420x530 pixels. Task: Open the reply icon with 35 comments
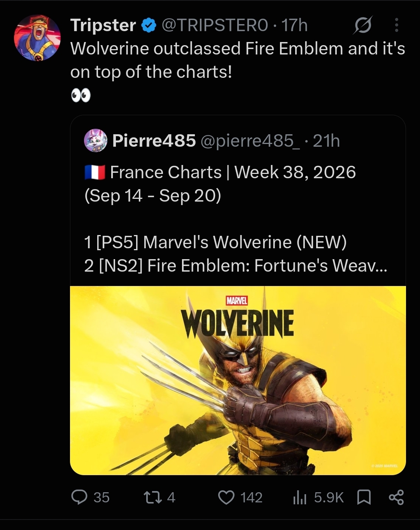coord(80,497)
